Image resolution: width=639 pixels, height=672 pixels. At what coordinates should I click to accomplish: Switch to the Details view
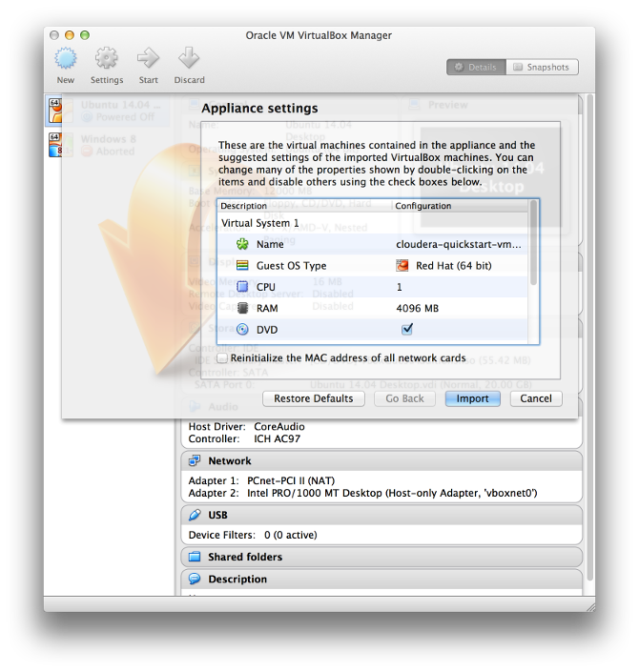(476, 68)
